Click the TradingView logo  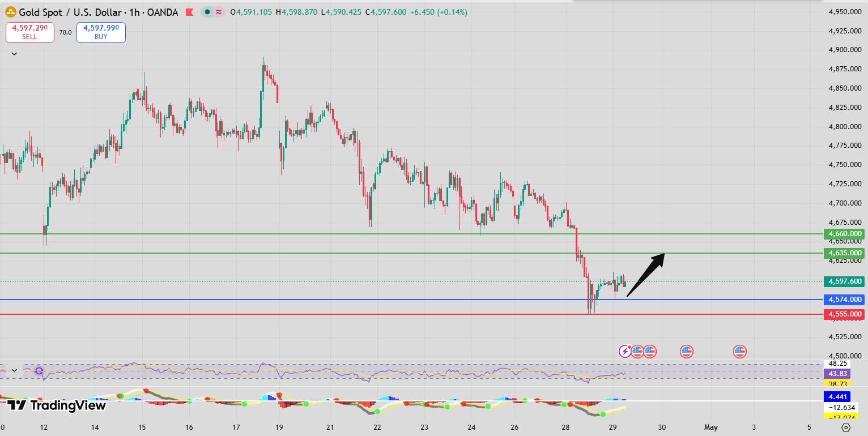click(57, 405)
